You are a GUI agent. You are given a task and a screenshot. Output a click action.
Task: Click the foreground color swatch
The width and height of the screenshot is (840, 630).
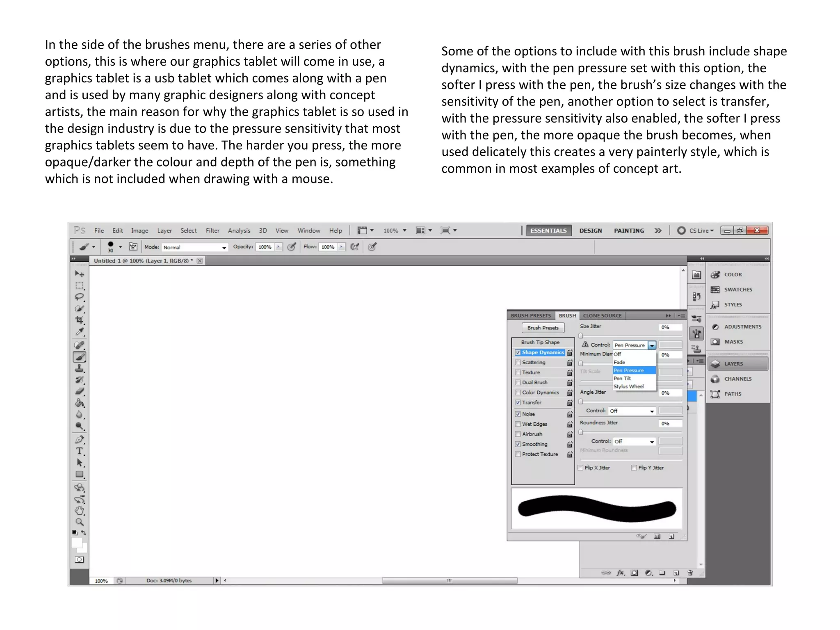[x=77, y=543]
